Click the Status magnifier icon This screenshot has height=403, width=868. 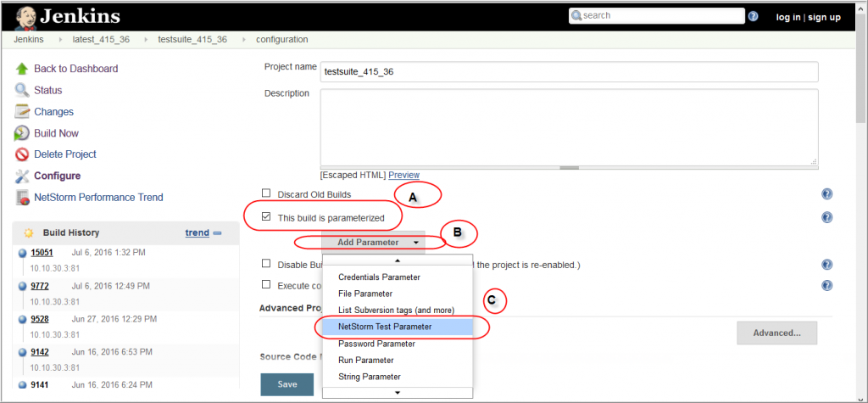21,90
